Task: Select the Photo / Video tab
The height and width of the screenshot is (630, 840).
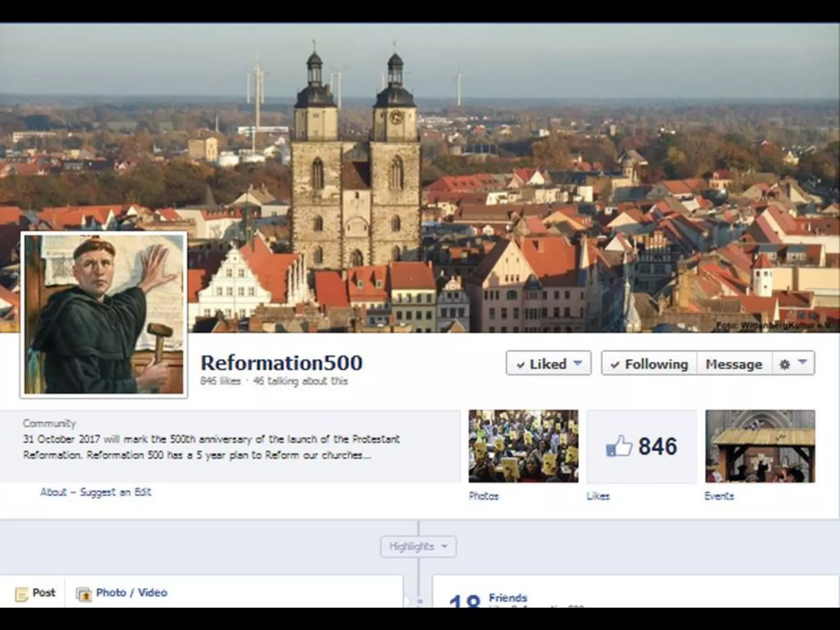Action: pos(131,593)
